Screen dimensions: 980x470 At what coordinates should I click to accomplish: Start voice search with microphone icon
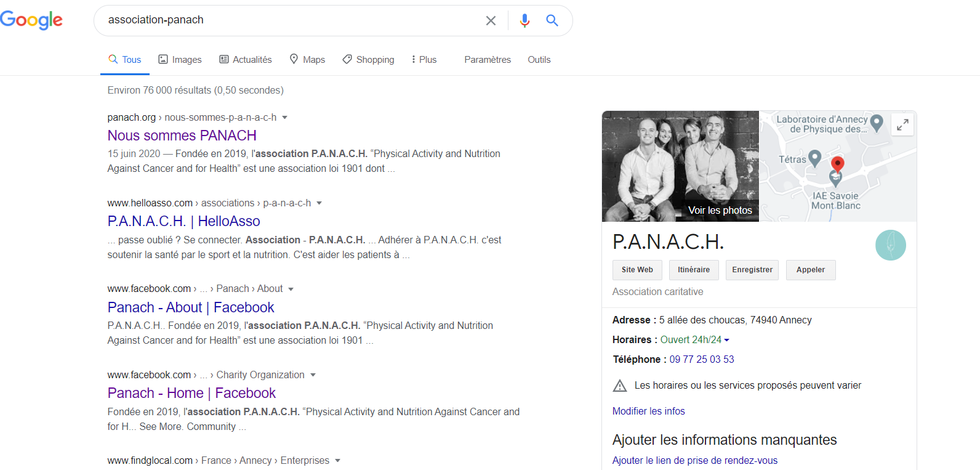[524, 21]
